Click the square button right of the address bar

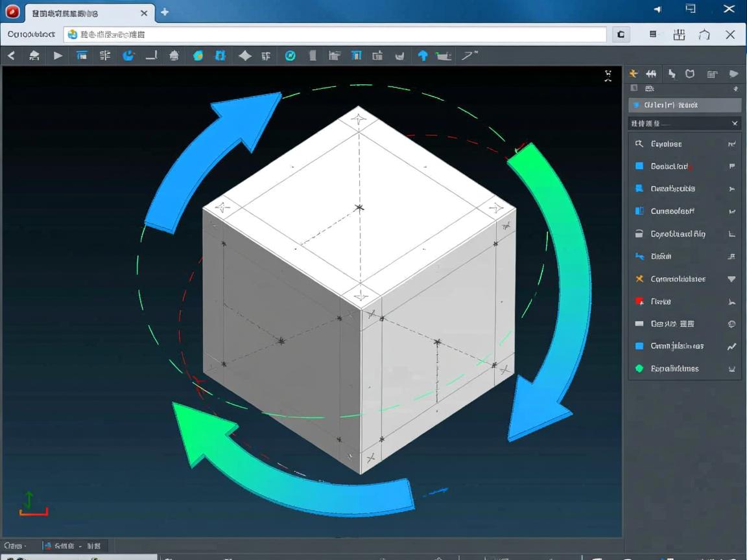(x=621, y=34)
